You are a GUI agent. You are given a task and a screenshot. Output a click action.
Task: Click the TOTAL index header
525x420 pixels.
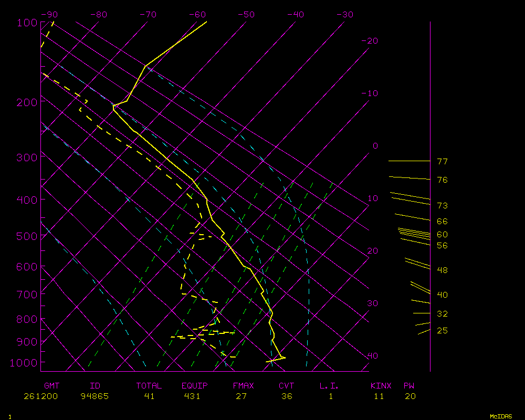(149, 386)
